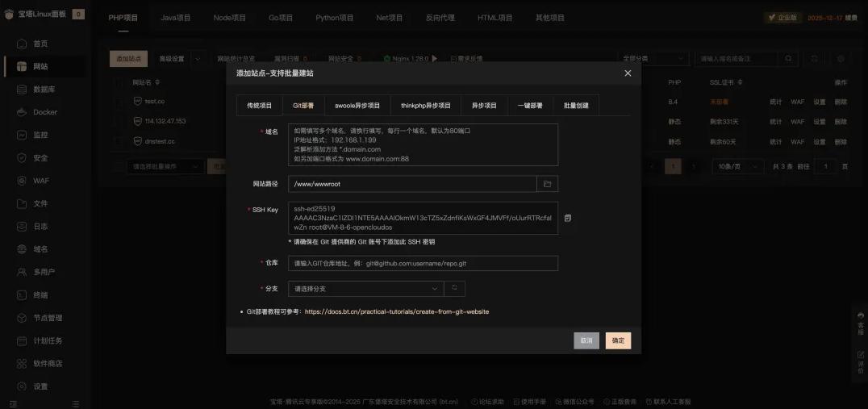The image size is (868, 409).
Task: Open the 日志 logs sidebar icon
Action: tap(22, 227)
